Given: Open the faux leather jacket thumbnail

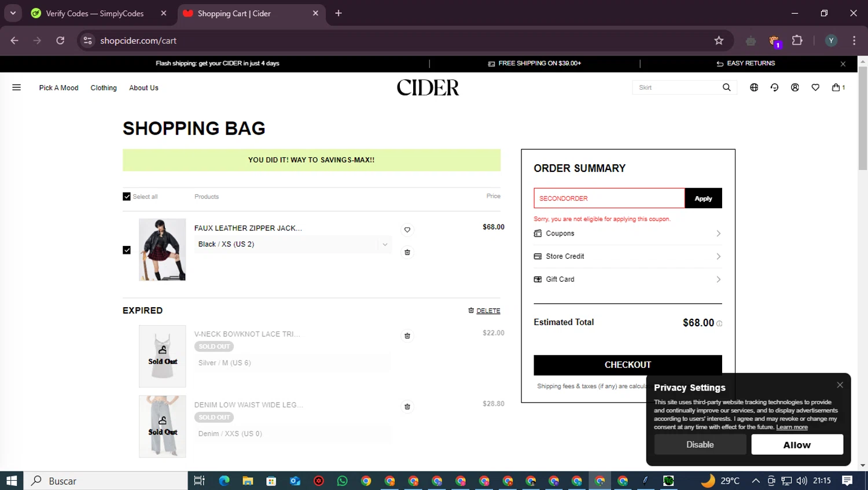Looking at the screenshot, I should point(162,250).
